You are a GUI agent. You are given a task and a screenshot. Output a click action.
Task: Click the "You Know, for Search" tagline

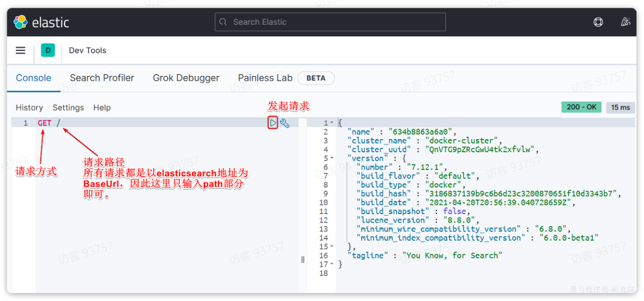pyautogui.click(x=452, y=255)
